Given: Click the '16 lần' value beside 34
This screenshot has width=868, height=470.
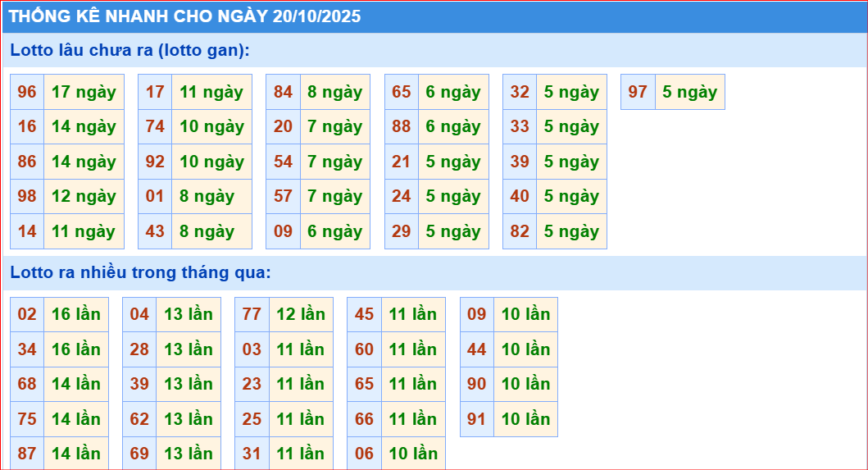Looking at the screenshot, I should tap(76, 349).
